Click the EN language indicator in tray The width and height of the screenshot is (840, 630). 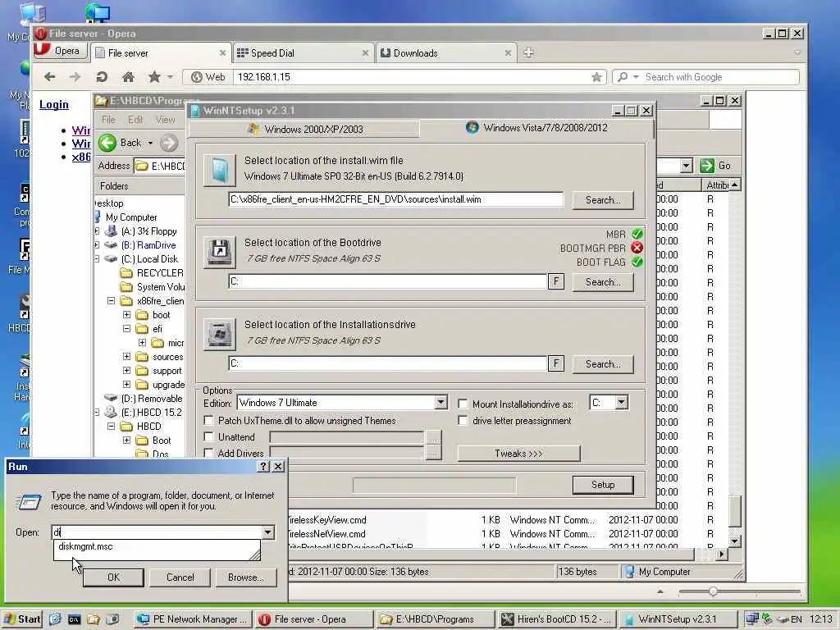(x=797, y=619)
